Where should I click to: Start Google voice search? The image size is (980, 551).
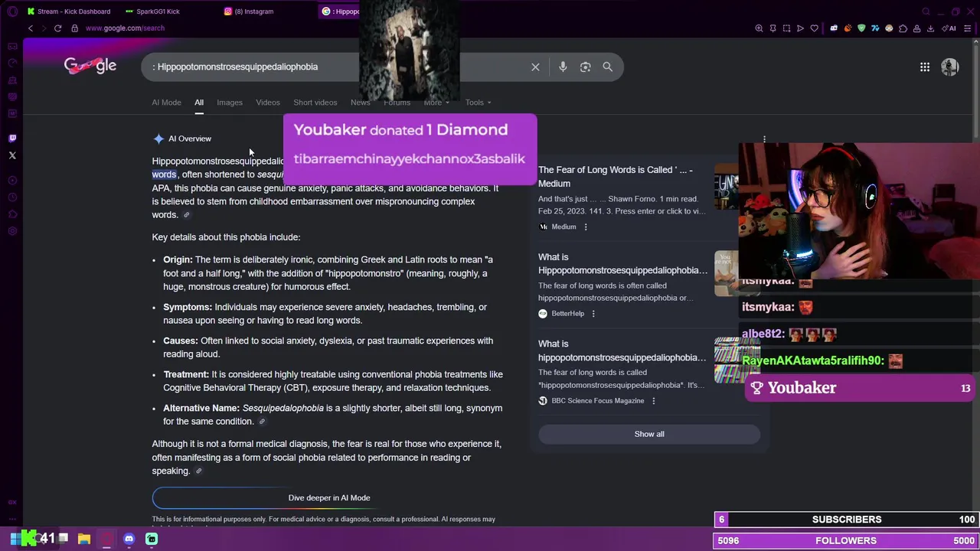[x=563, y=67]
